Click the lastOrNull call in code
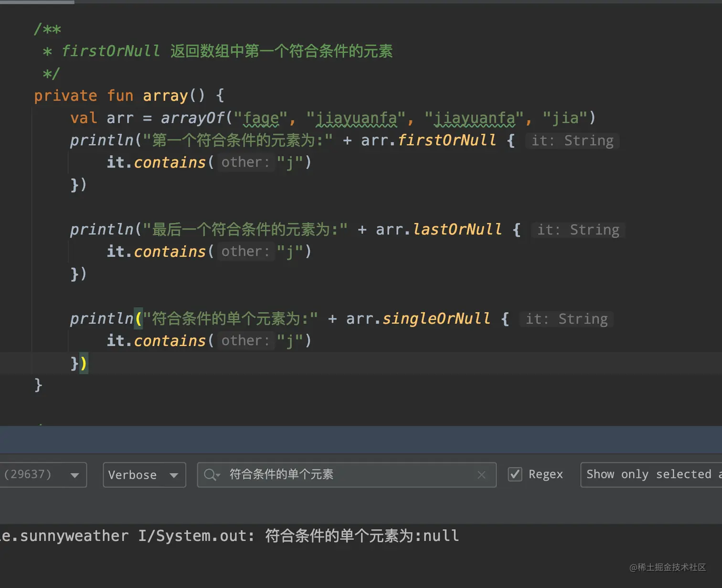This screenshot has height=588, width=722. click(457, 230)
